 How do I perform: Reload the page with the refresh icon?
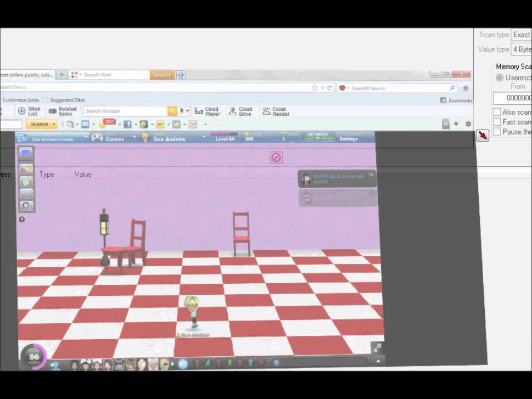(329, 88)
